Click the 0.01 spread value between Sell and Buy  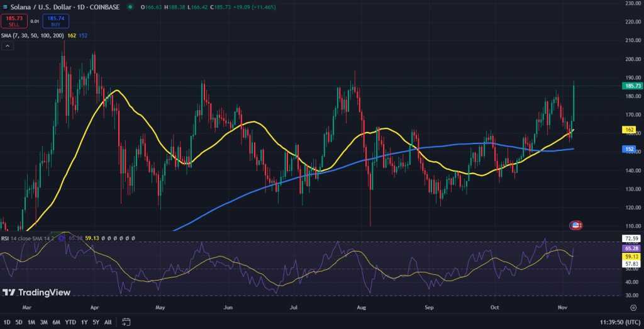point(35,21)
